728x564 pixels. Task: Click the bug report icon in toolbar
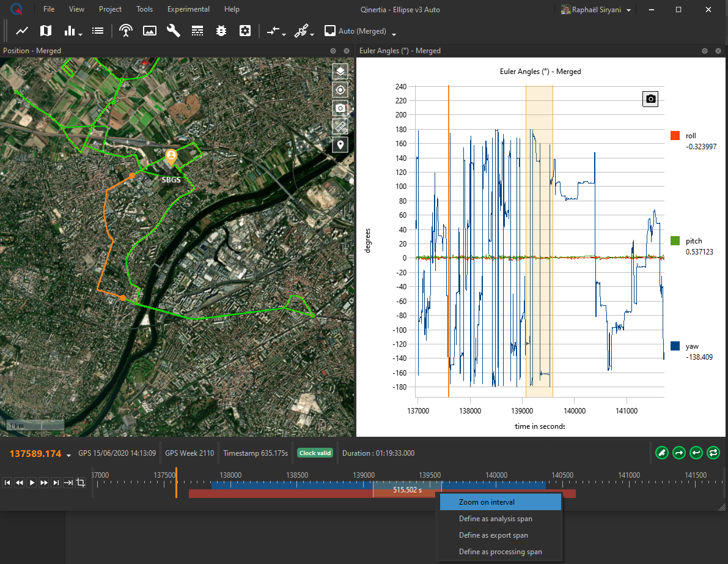(221, 31)
